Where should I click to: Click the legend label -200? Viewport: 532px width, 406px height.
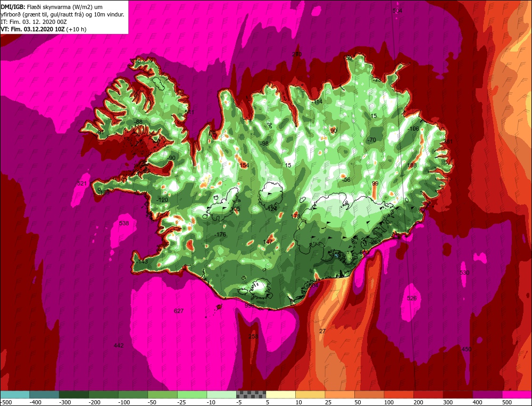pyautogui.click(x=95, y=402)
